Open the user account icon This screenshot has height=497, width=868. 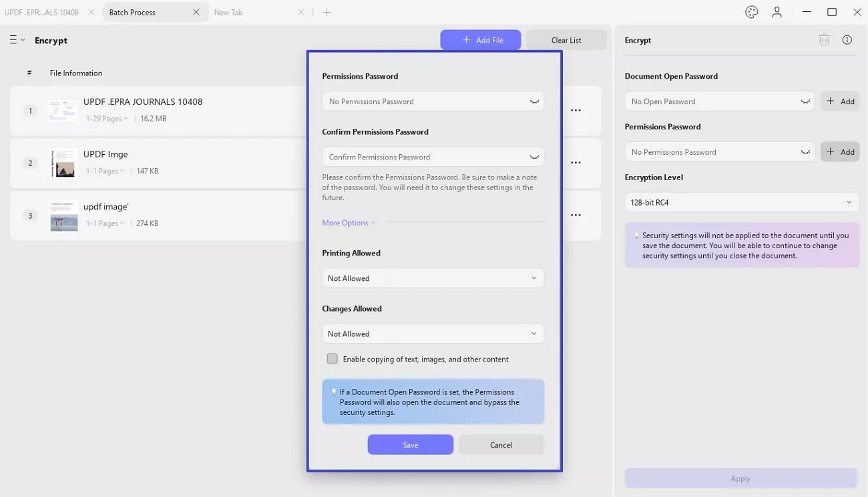click(777, 12)
